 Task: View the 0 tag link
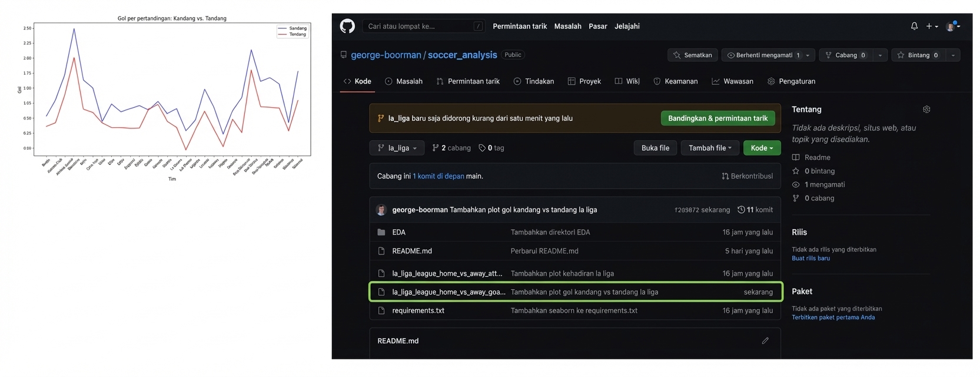pos(491,148)
